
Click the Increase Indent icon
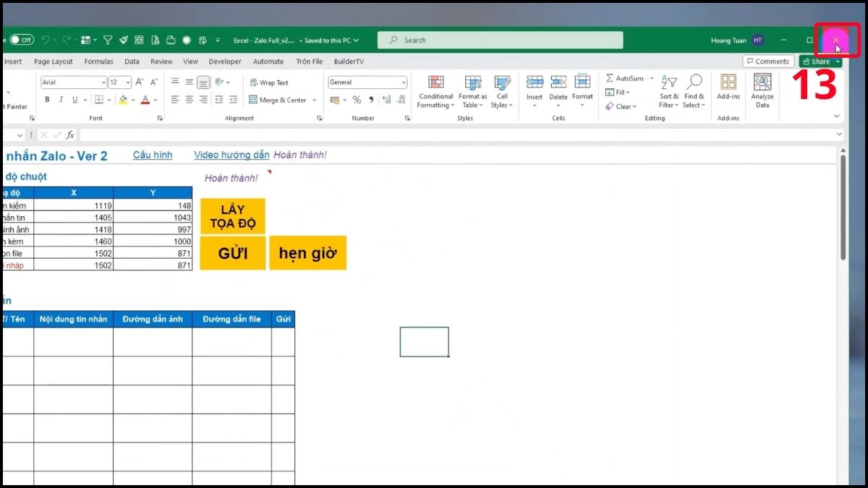coord(233,100)
